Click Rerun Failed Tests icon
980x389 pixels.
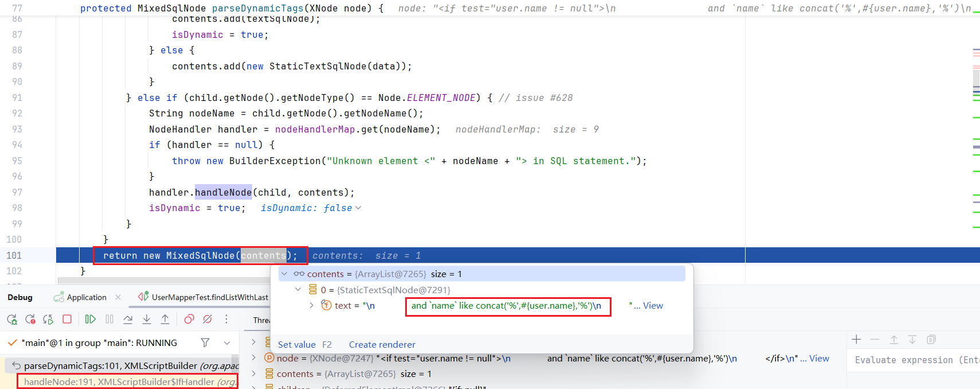pyautogui.click(x=30, y=319)
